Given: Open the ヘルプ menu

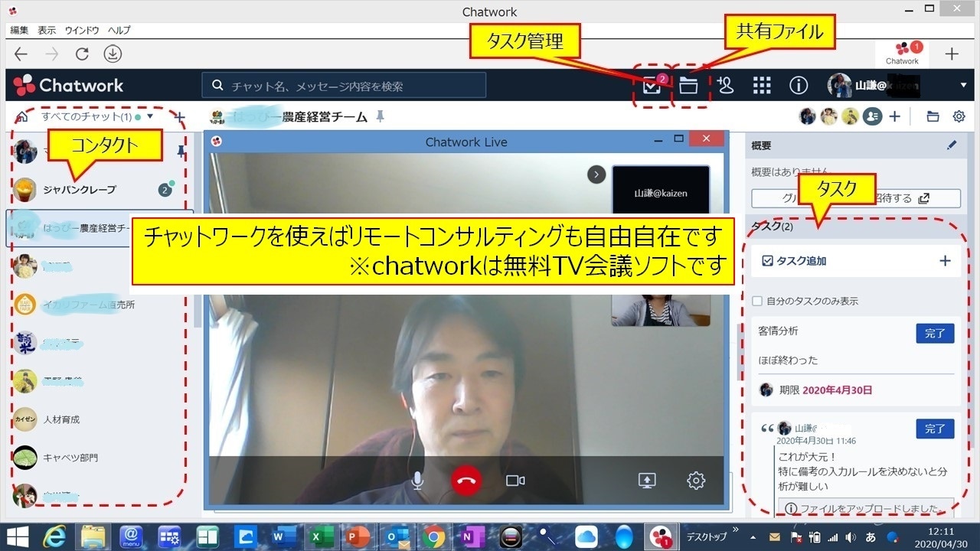Looking at the screenshot, I should coord(119,31).
